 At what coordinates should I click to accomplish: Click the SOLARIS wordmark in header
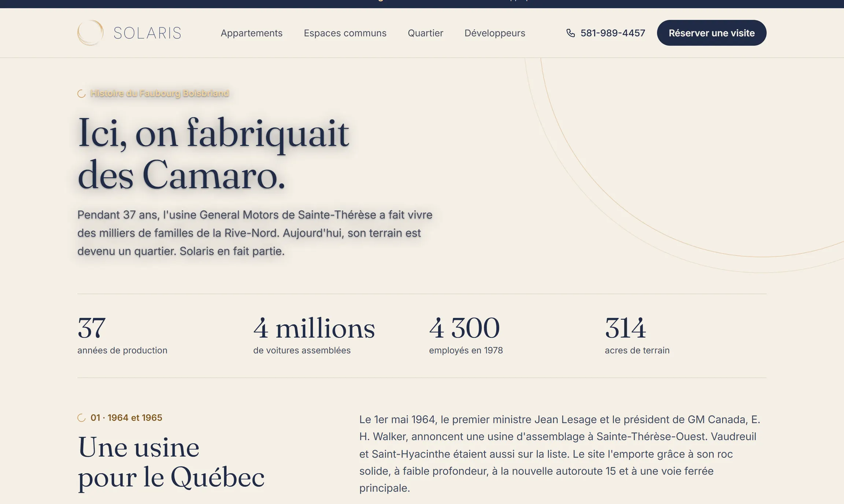[x=147, y=33]
